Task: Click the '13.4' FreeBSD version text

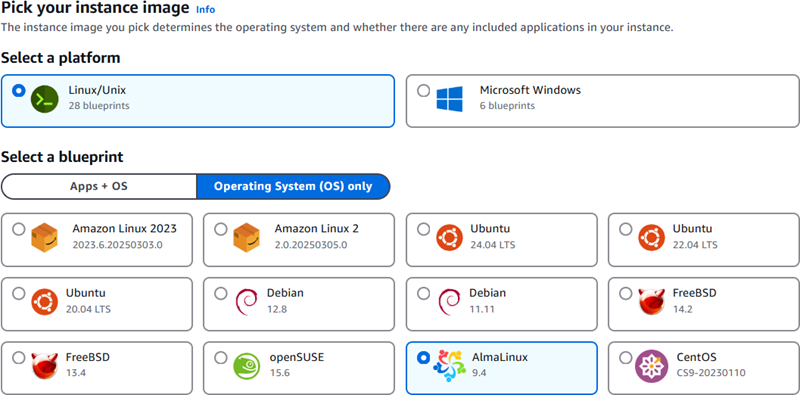Action: click(x=76, y=373)
